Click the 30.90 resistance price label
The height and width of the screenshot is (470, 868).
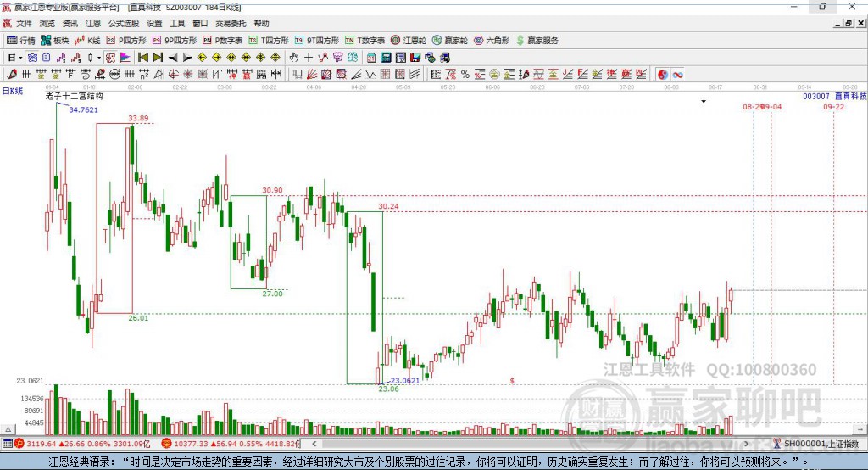[272, 190]
